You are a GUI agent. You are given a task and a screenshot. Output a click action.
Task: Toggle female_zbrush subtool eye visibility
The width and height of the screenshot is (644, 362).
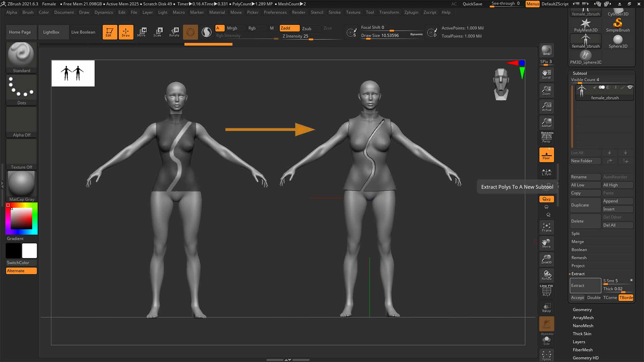(x=630, y=87)
